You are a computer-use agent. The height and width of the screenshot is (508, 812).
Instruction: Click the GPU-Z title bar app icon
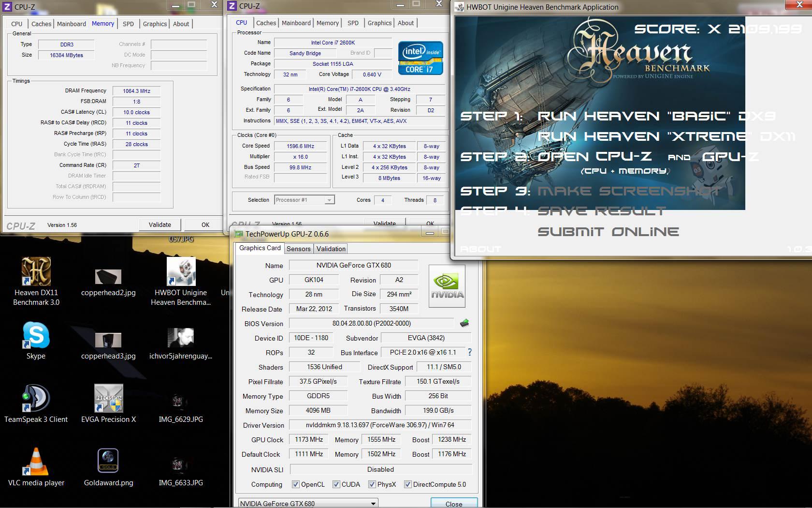[239, 234]
